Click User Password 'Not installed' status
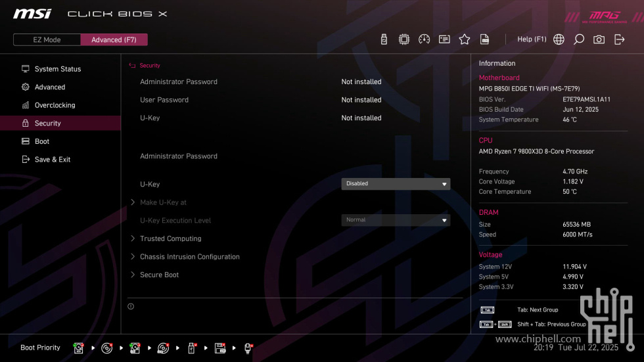The width and height of the screenshot is (644, 362). [361, 100]
